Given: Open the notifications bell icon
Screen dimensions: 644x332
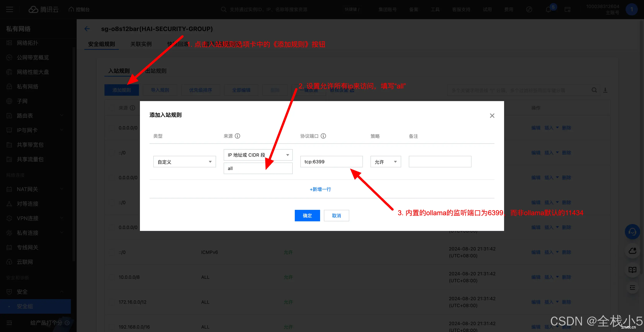Looking at the screenshot, I should (x=548, y=10).
